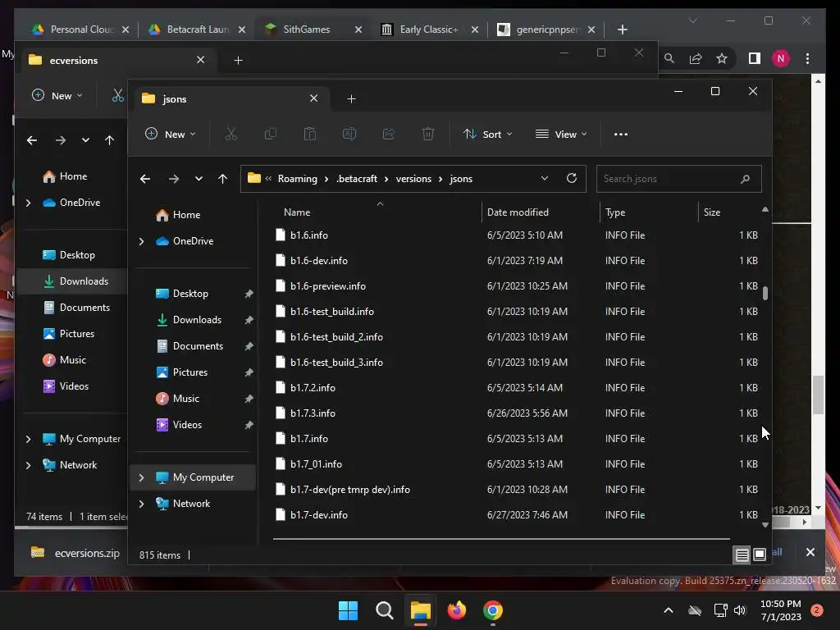840x630 pixels.
Task: Select file b1.7.3.info
Action: (x=313, y=413)
